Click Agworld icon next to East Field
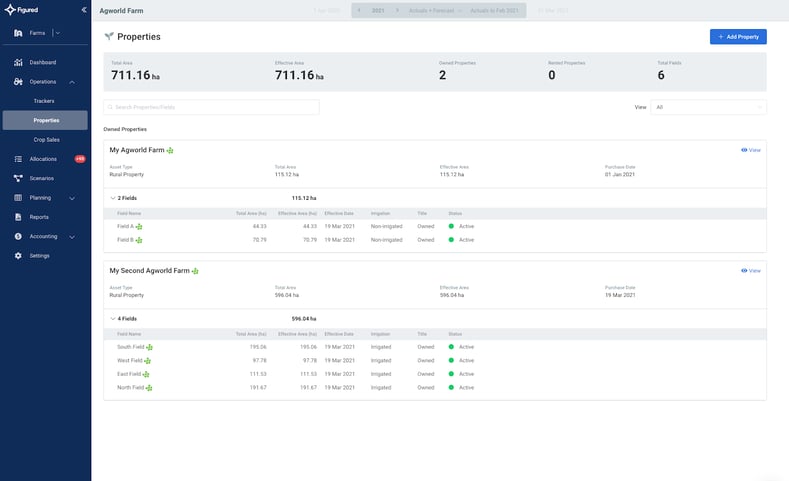 pos(146,375)
